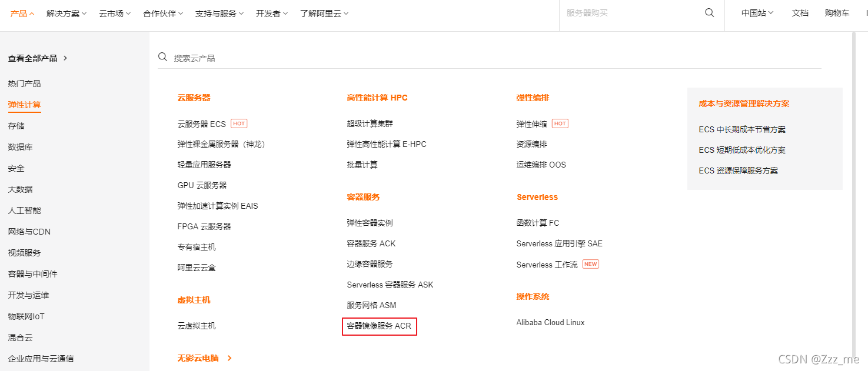This screenshot has height=371, width=868.
Task: Select 安全 category in sidebar
Action: 16,168
